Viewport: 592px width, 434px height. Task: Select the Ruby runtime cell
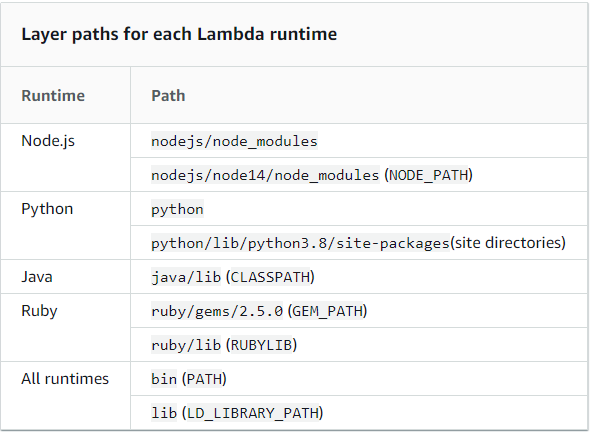point(39,311)
